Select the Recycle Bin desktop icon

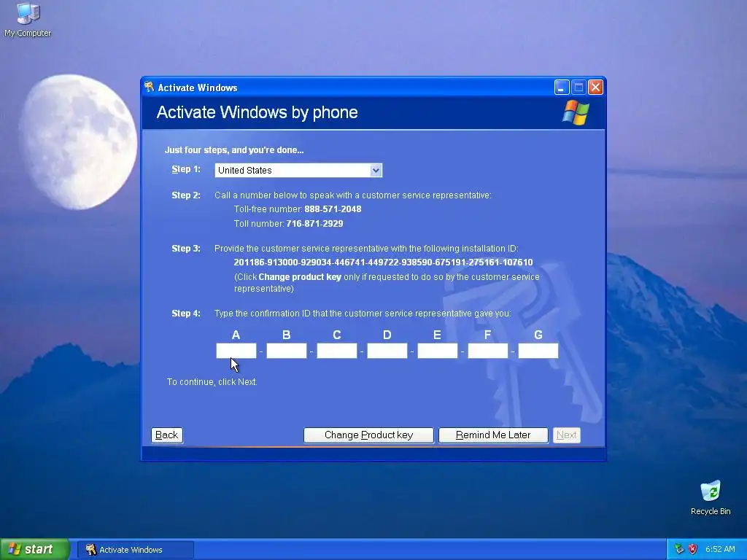click(711, 498)
